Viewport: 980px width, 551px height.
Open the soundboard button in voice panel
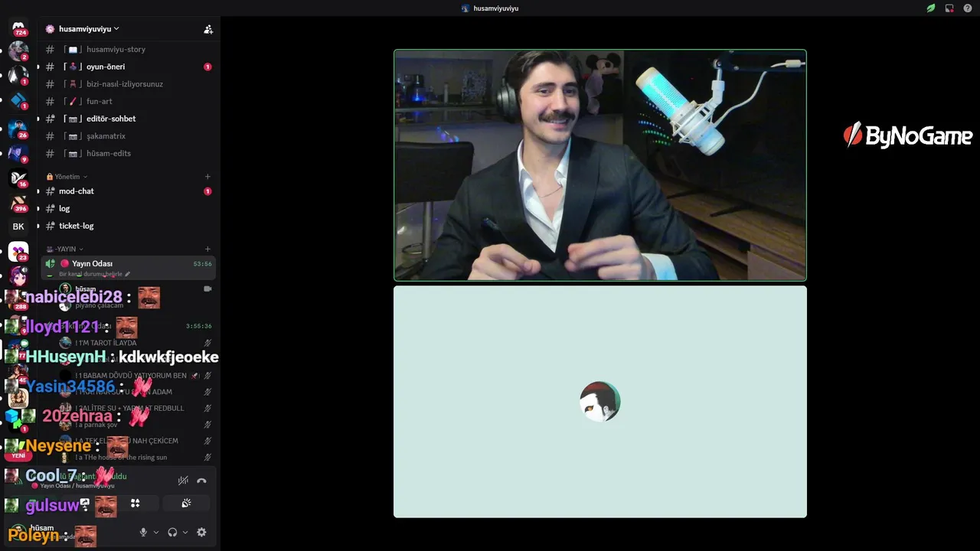(186, 503)
